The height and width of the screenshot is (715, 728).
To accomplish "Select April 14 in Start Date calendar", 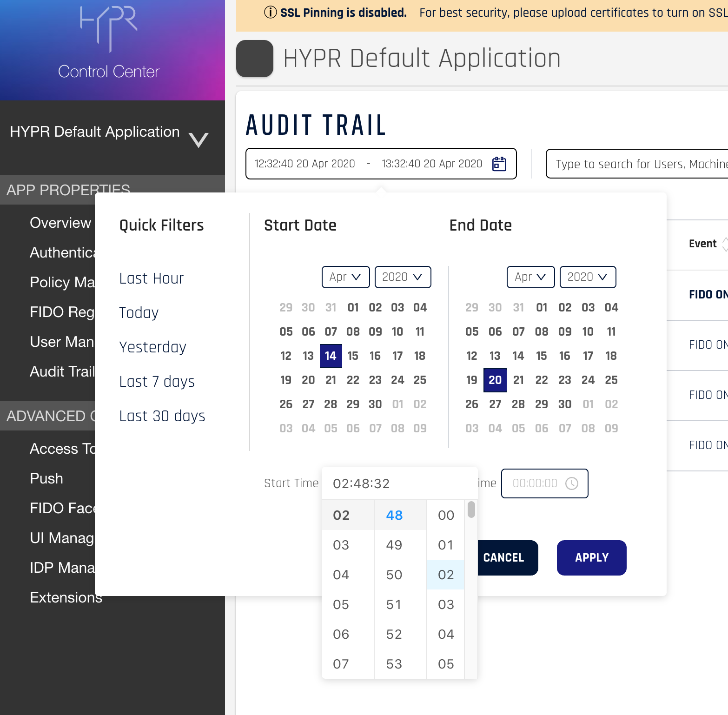I will [331, 356].
